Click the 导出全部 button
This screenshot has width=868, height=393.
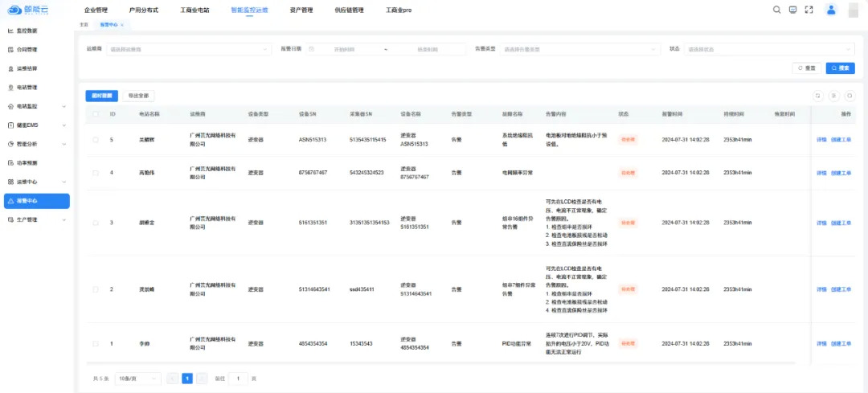pyautogui.click(x=137, y=96)
